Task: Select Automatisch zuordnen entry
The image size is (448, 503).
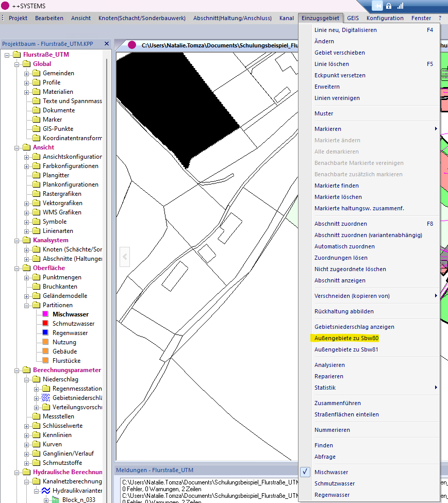Action: click(x=344, y=246)
